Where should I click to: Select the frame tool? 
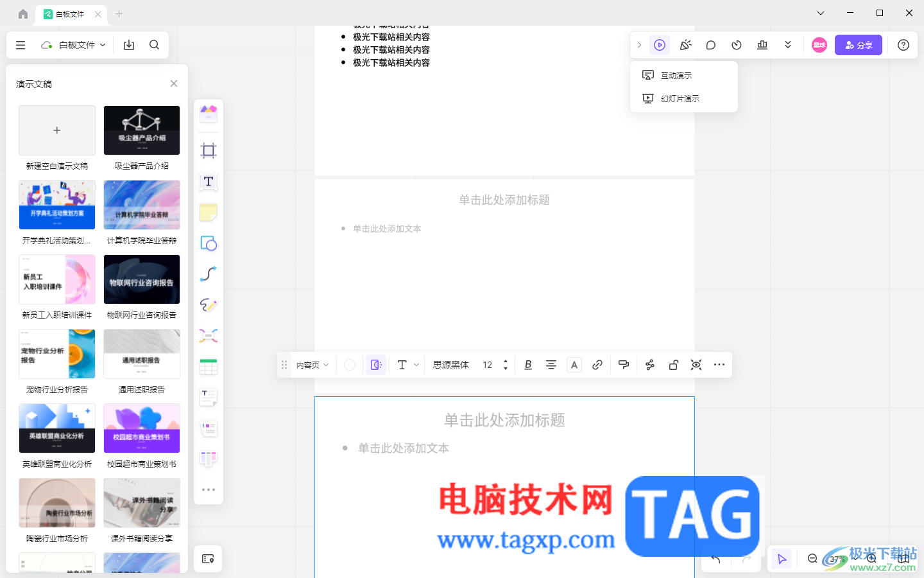(209, 151)
